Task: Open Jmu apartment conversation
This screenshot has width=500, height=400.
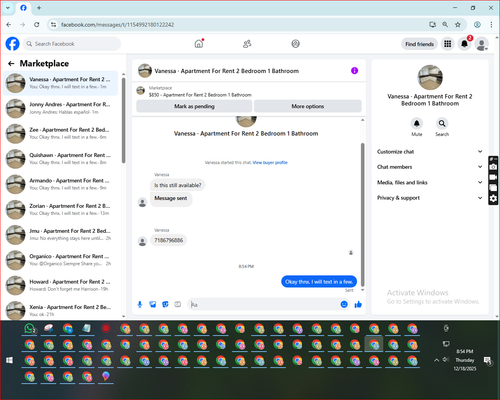Action: tap(61, 235)
